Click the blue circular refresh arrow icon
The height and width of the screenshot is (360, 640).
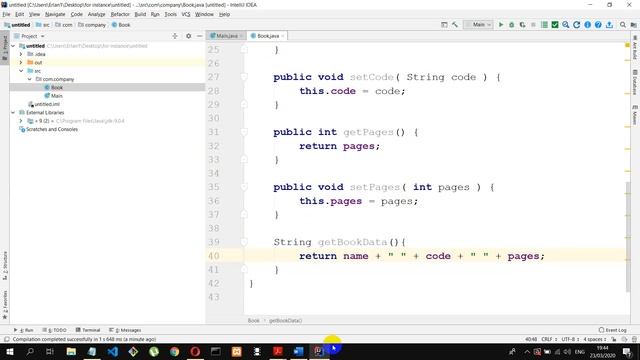[576, 25]
